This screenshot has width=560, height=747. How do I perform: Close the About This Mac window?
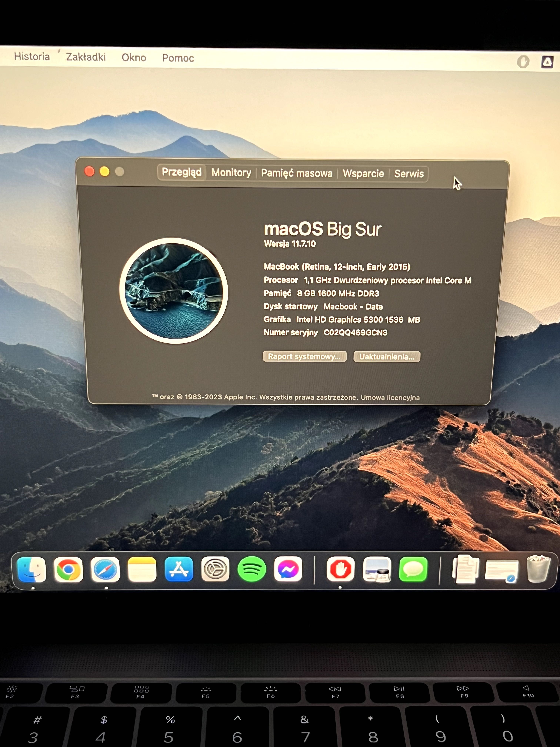[x=89, y=171]
